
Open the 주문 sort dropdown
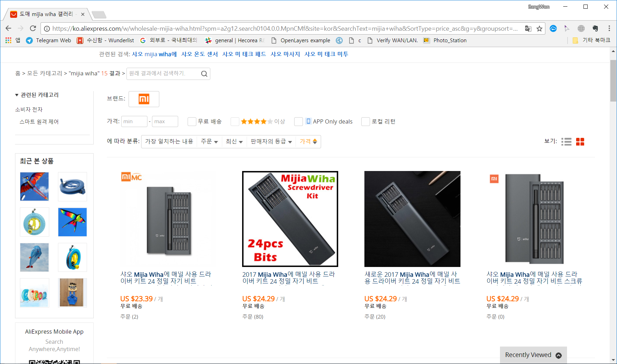click(209, 141)
